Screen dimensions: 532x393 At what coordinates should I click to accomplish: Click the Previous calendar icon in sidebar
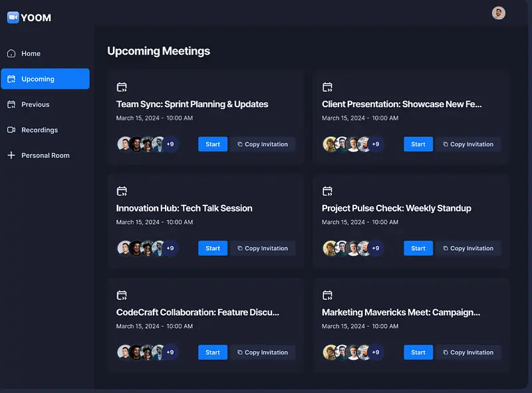pos(11,104)
